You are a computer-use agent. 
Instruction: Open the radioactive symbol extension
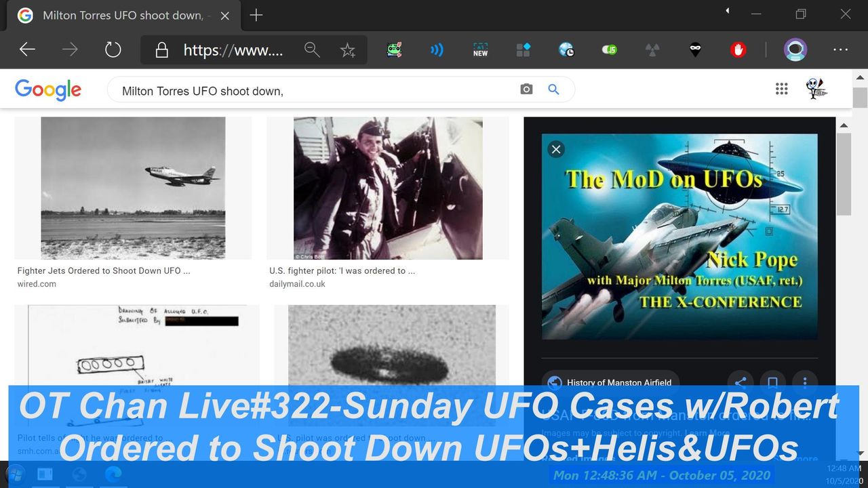[652, 49]
